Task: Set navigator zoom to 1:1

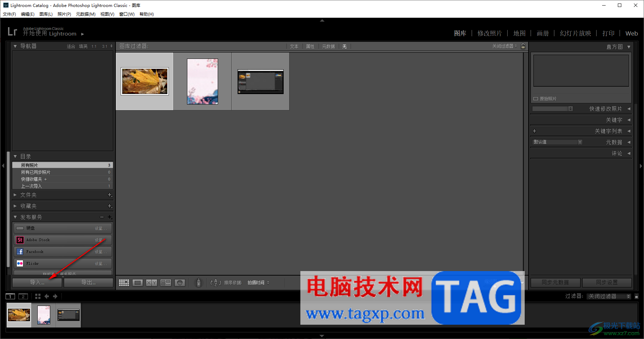Action: (94, 46)
